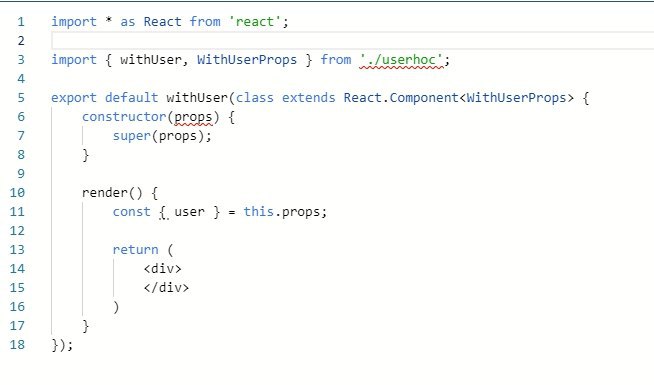Click the React identifier in line 1 import
Viewport: 654px width, 385px height.
tap(162, 22)
